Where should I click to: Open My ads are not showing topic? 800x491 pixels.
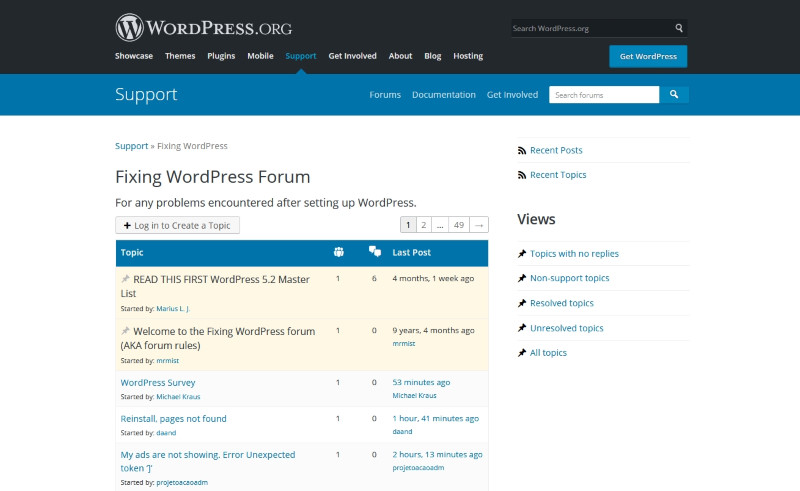coord(208,461)
